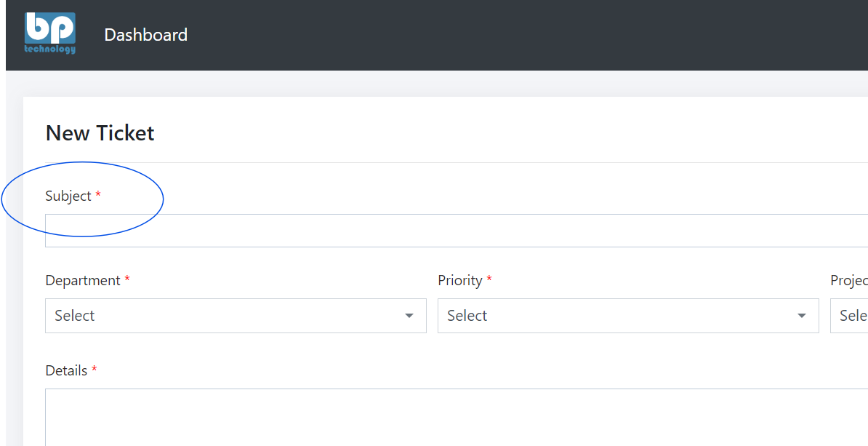Click empty area of dark navigation bar
The height and width of the screenshot is (446, 868).
click(x=509, y=35)
